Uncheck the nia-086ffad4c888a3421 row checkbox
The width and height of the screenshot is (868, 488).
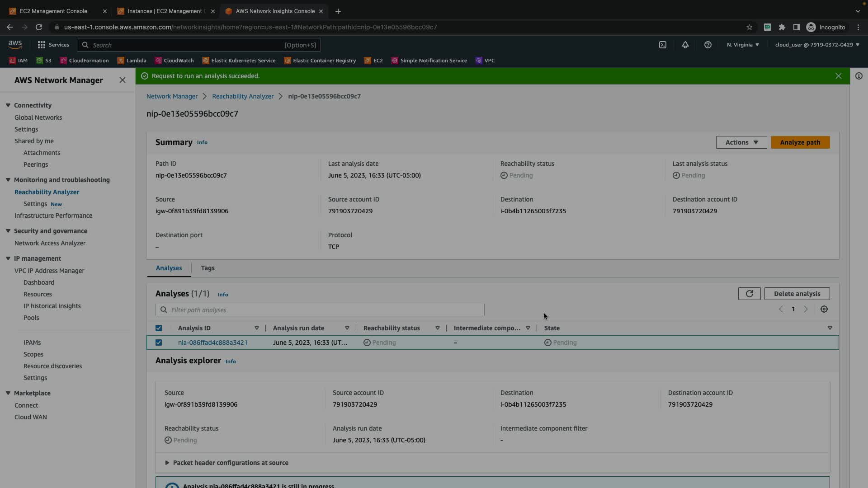pyautogui.click(x=159, y=343)
